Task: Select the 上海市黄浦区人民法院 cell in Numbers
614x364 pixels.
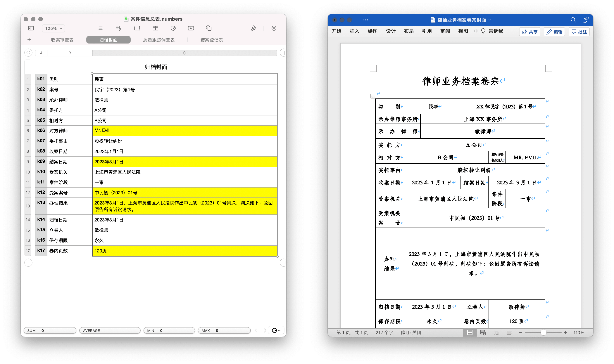Action: [x=184, y=172]
